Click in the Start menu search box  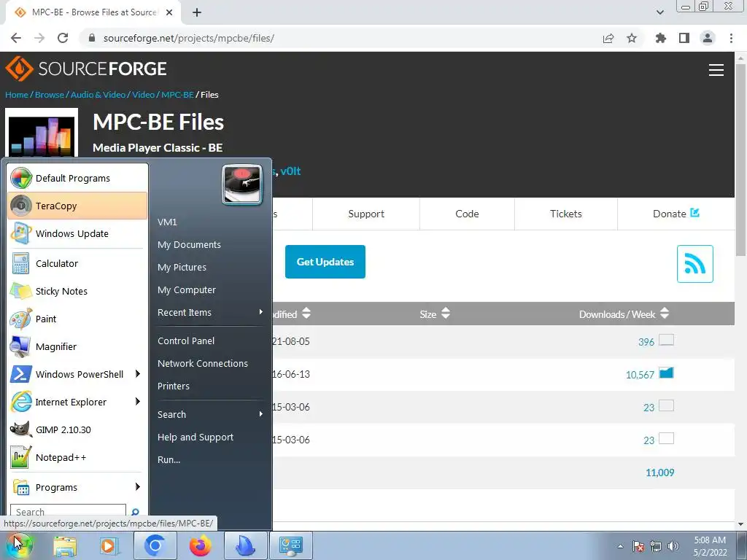click(68, 511)
